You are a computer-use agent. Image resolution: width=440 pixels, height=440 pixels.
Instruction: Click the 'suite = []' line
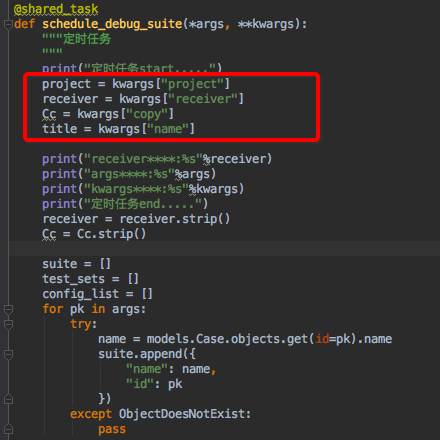(76, 264)
